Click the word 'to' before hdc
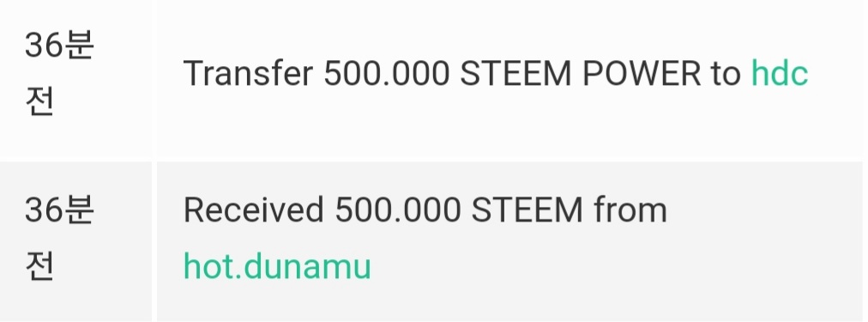Image resolution: width=868 pixels, height=322 pixels. click(x=726, y=73)
